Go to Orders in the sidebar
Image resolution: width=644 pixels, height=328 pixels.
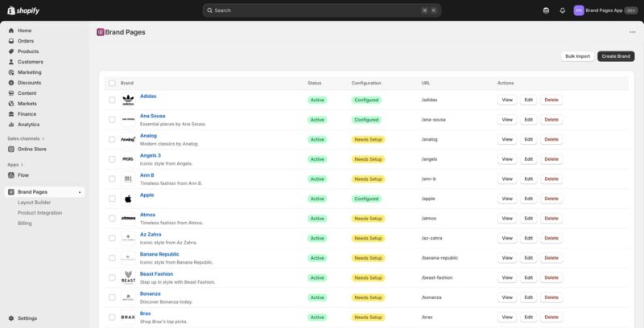point(26,41)
